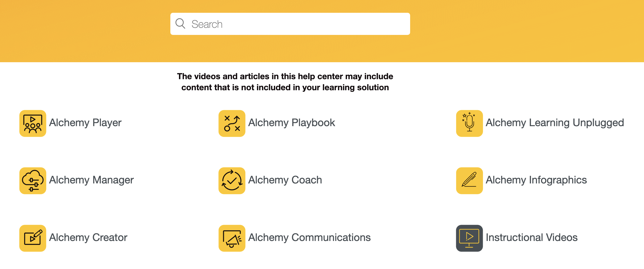The height and width of the screenshot is (269, 644).
Task: Open the Alchemy Infographics category
Action: (x=536, y=180)
